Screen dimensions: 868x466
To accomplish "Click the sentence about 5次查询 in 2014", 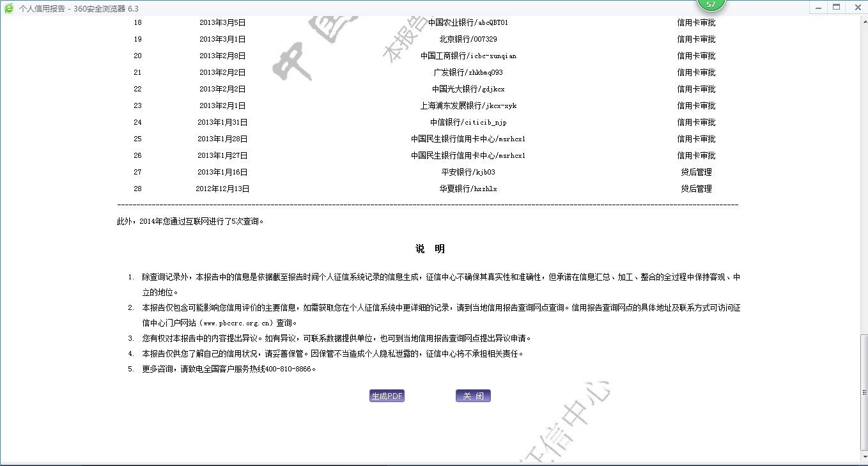I will [x=190, y=222].
